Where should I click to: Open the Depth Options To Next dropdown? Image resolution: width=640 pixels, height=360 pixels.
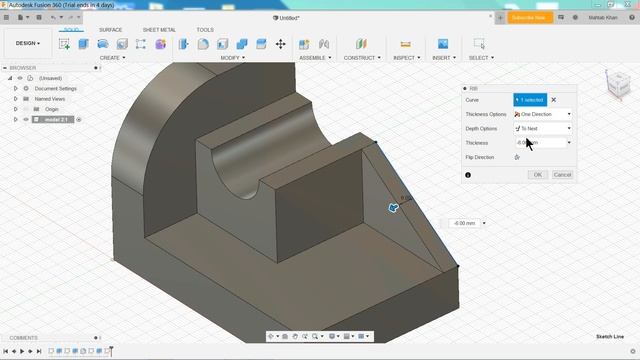point(543,129)
